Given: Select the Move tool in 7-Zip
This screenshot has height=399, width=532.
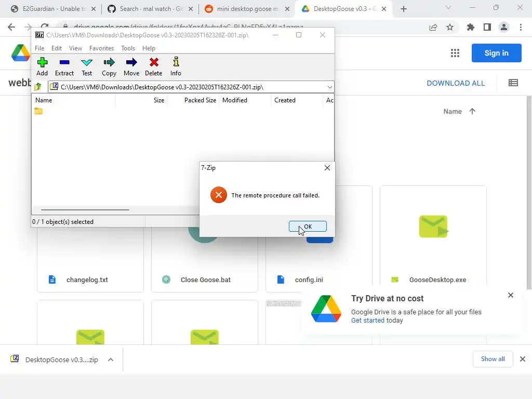Looking at the screenshot, I should (x=131, y=66).
